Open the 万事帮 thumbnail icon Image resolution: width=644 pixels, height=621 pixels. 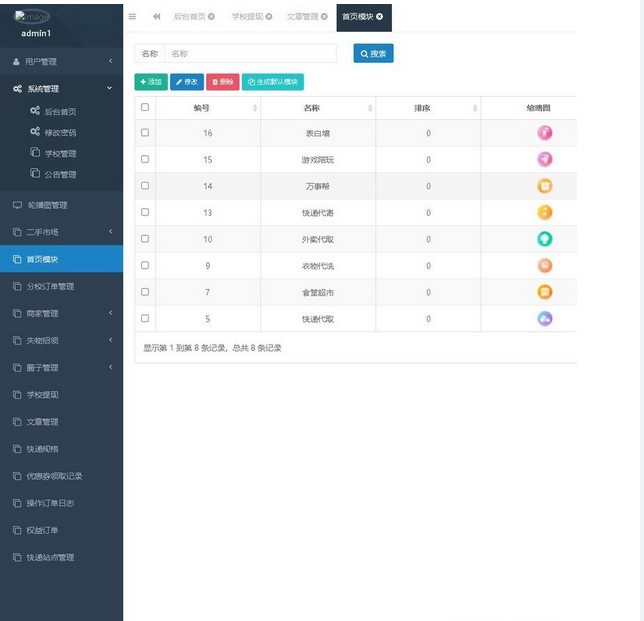pyautogui.click(x=545, y=186)
